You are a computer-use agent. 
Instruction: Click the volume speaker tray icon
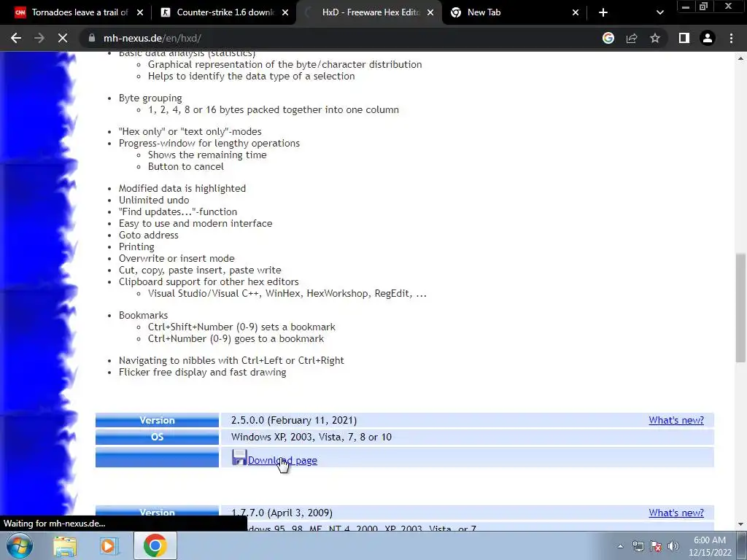coord(673,547)
